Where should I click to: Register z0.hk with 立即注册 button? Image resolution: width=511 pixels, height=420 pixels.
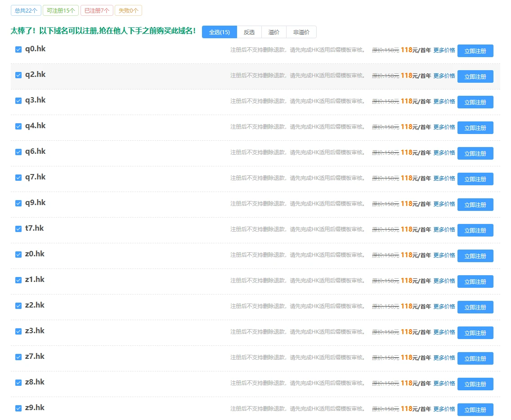coord(475,256)
